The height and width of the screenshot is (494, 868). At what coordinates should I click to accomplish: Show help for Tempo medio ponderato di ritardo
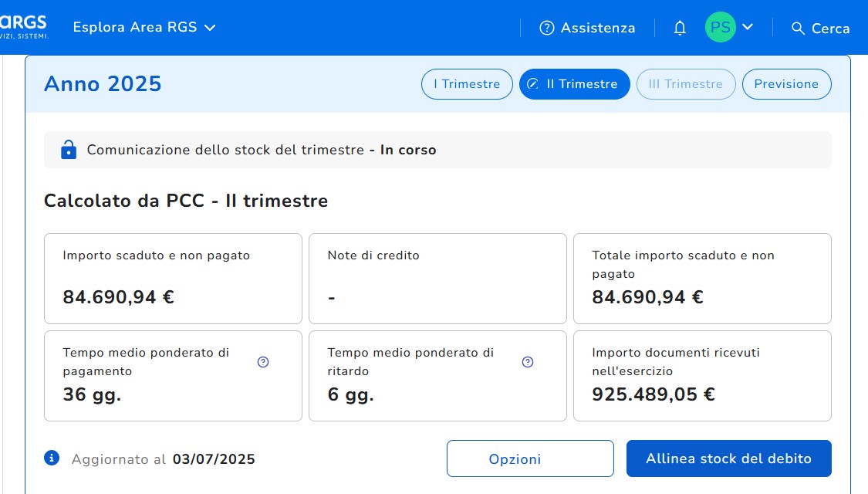[528, 362]
